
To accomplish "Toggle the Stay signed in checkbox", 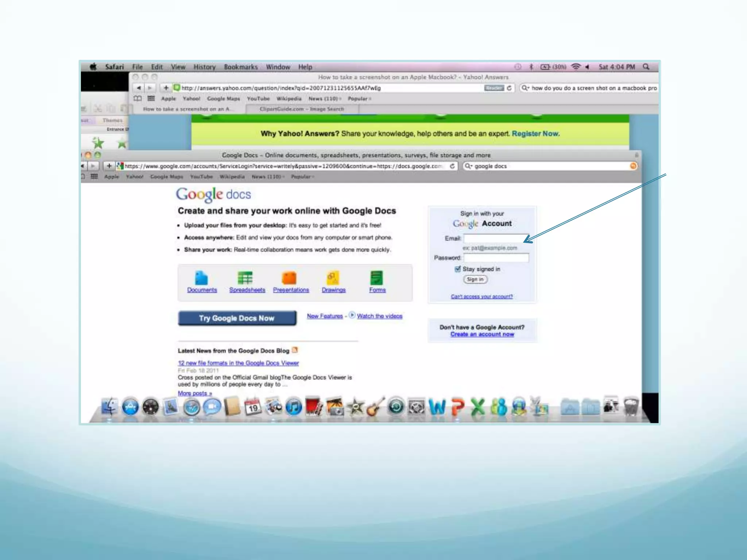I will click(x=458, y=269).
